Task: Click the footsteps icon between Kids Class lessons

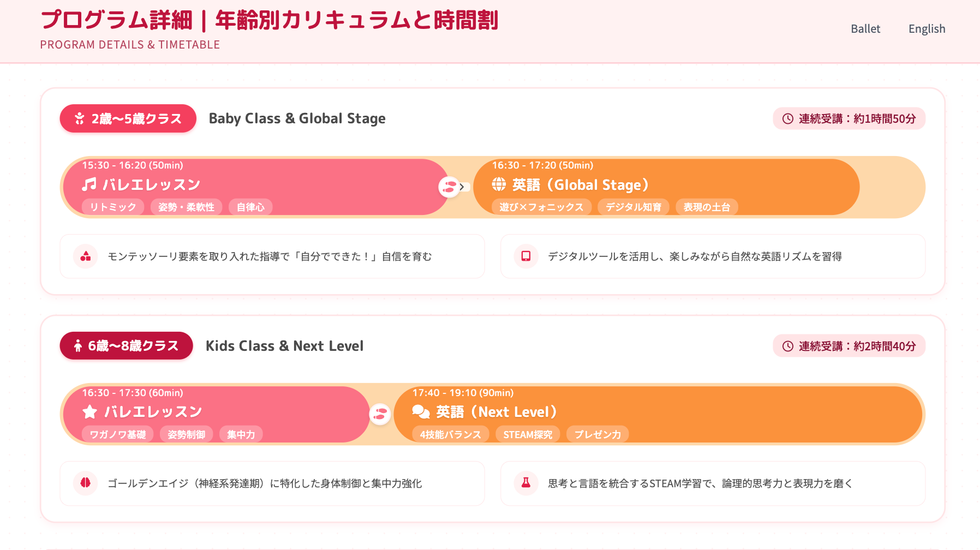Action: [x=380, y=414]
